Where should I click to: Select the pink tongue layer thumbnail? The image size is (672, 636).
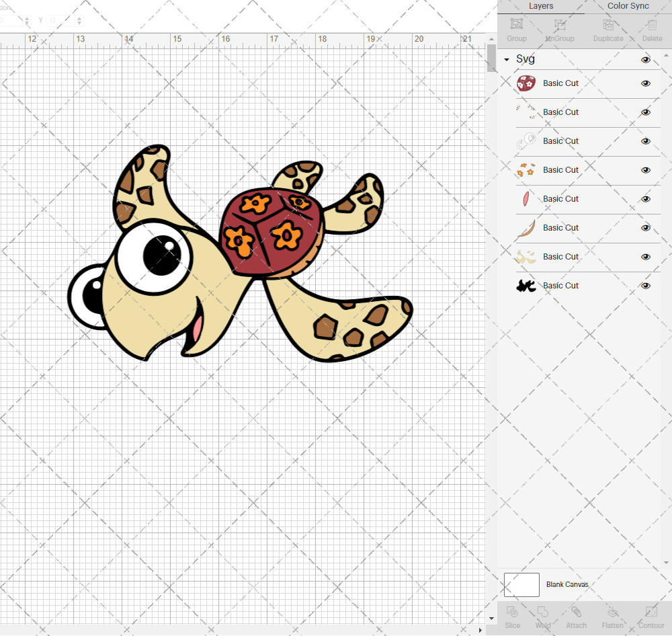526,199
